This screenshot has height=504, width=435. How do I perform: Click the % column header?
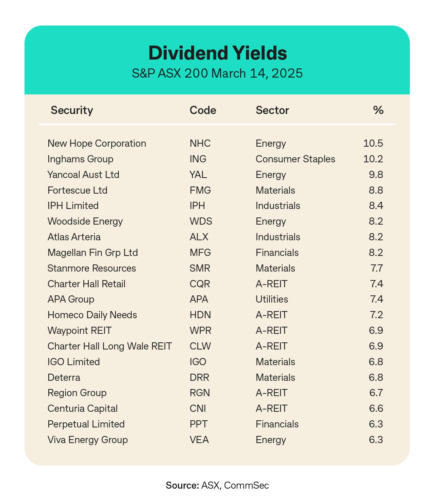378,110
